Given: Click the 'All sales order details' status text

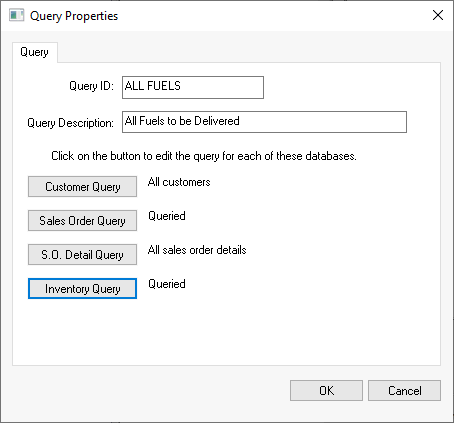Looking at the screenshot, I should coord(197,250).
